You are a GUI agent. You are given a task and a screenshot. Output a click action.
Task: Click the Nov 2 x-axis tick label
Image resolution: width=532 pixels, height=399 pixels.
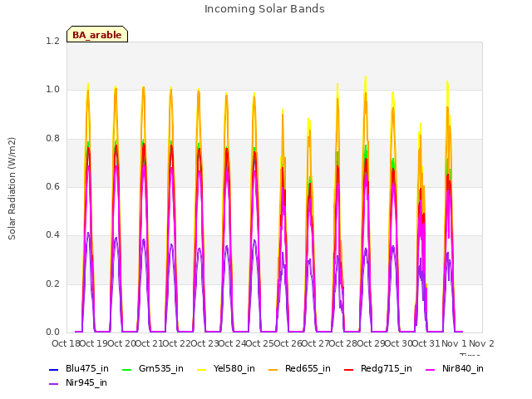point(481,343)
